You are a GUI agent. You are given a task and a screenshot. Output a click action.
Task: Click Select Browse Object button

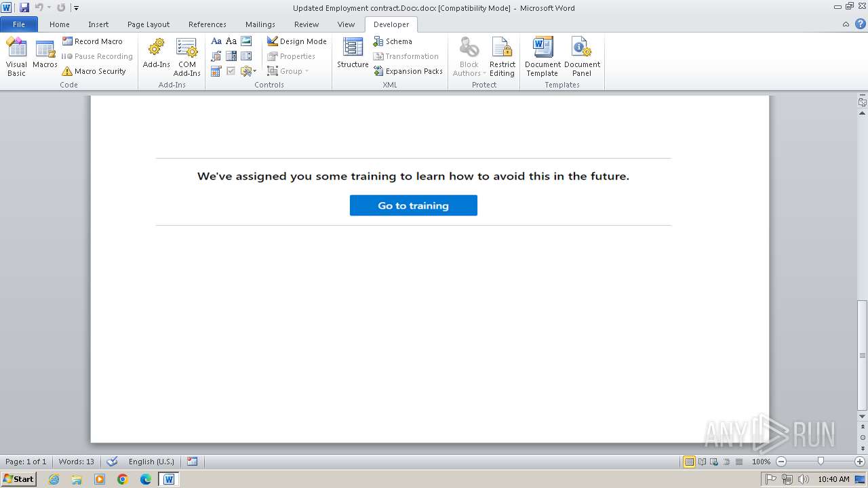pos(863,437)
